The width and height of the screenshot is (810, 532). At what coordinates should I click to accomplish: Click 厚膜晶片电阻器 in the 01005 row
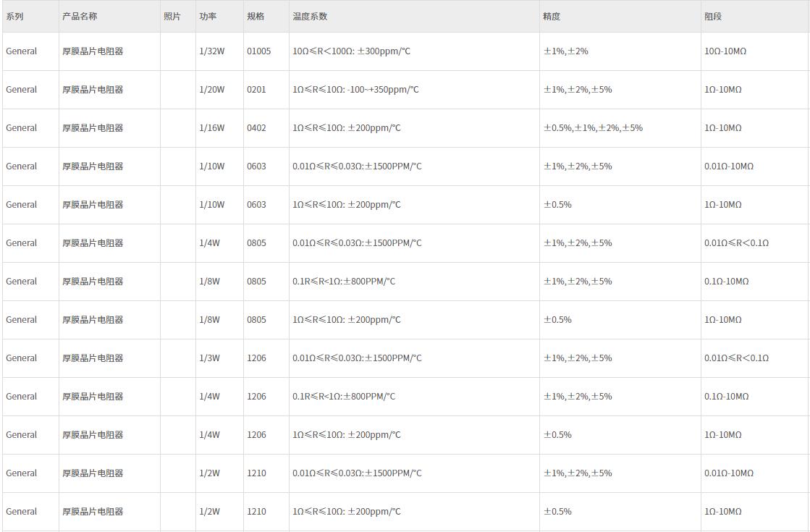(93, 51)
